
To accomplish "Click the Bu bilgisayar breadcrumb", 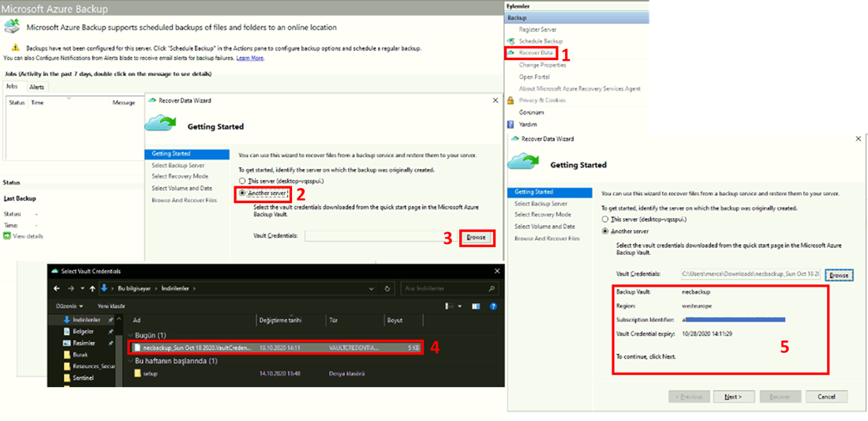I will pos(133,288).
